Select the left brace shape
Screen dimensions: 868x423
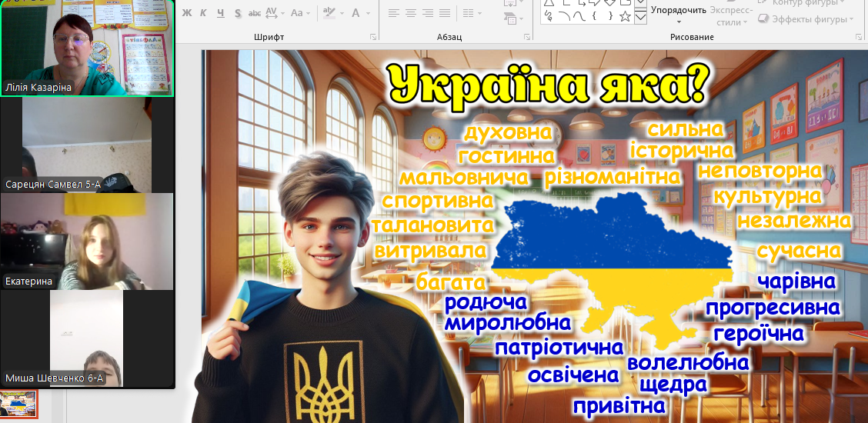(594, 16)
